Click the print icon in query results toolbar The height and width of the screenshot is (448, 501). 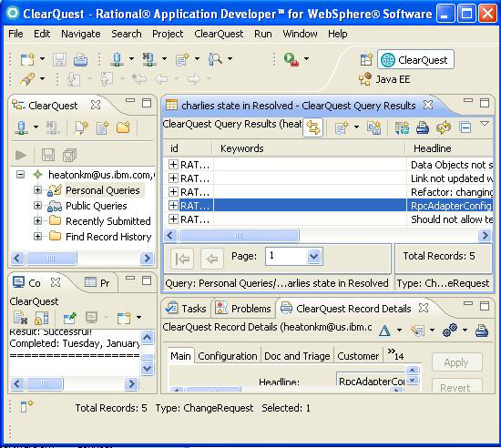click(x=423, y=127)
